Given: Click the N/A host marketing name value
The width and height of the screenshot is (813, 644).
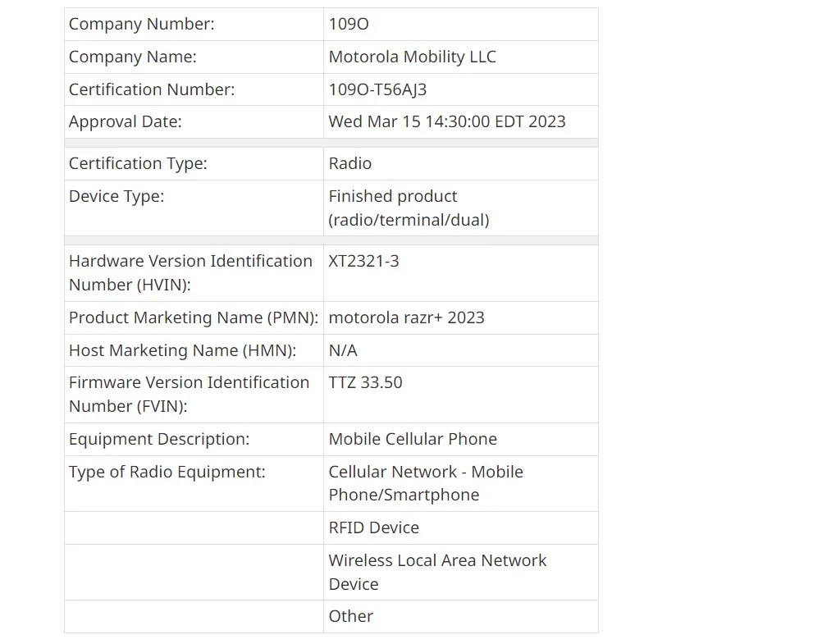Looking at the screenshot, I should click(343, 350).
